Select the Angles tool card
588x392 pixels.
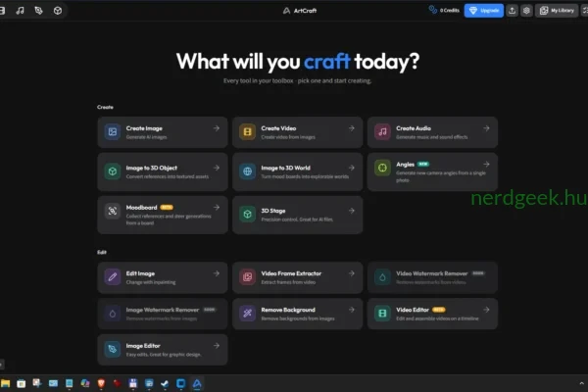tap(432, 171)
